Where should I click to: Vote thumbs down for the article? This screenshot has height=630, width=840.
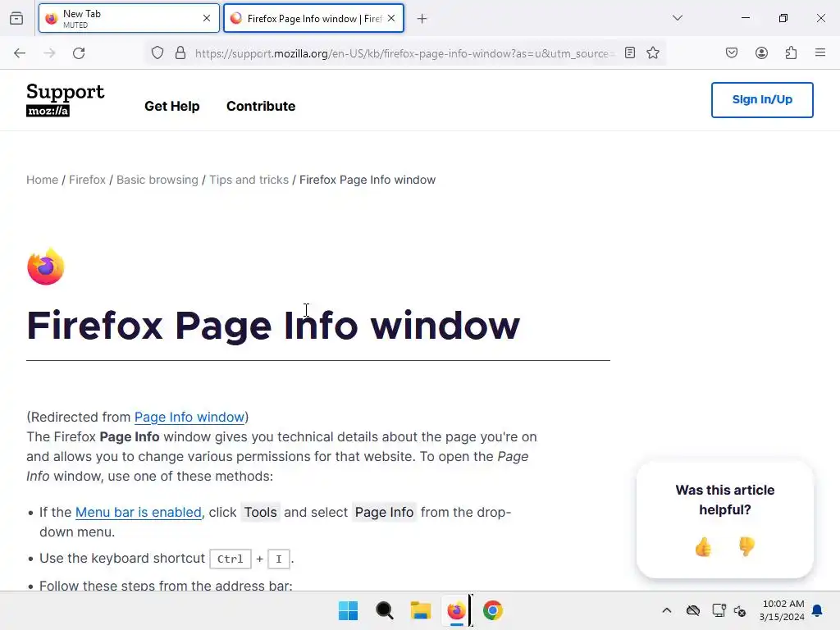(746, 547)
